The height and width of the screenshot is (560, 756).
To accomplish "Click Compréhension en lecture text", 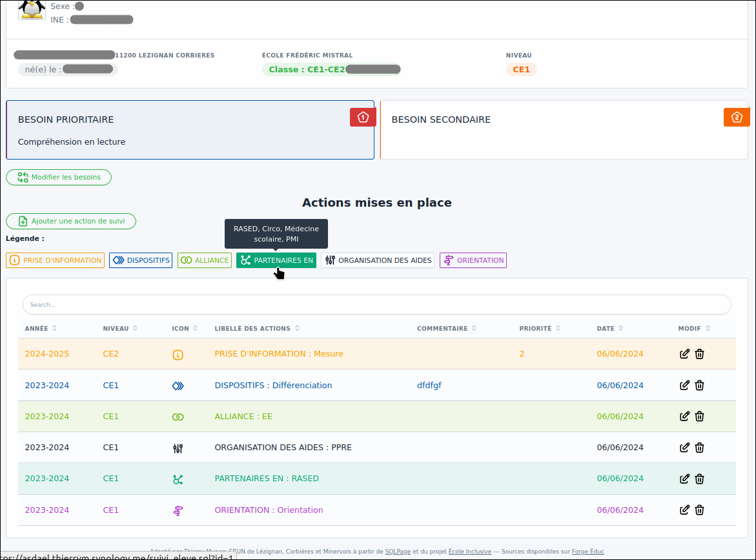I will (72, 142).
